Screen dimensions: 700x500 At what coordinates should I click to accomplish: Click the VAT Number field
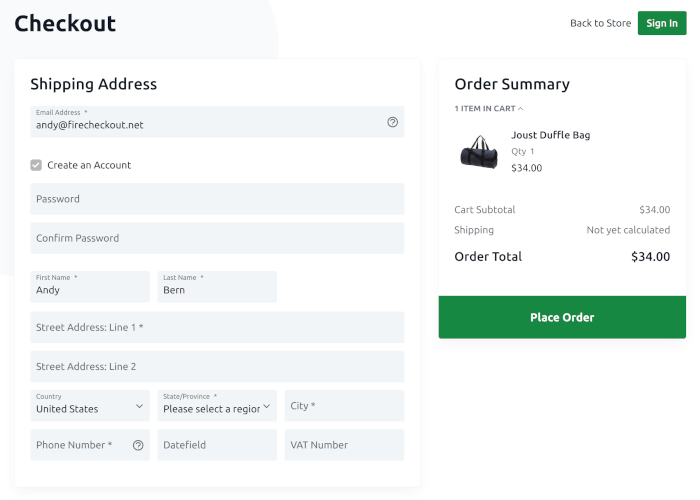[x=344, y=445]
